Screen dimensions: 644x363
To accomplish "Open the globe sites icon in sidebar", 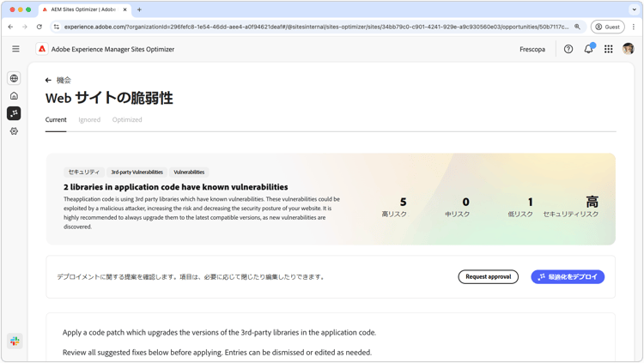I will coord(14,78).
